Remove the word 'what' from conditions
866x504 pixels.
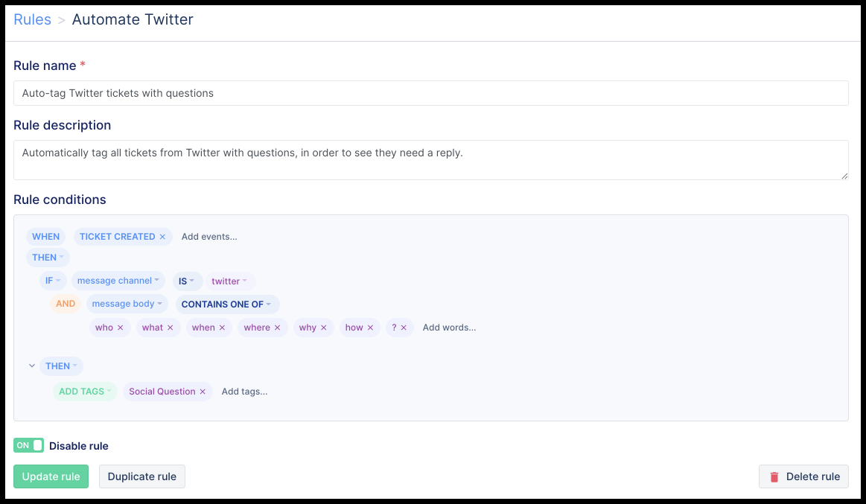tap(170, 328)
